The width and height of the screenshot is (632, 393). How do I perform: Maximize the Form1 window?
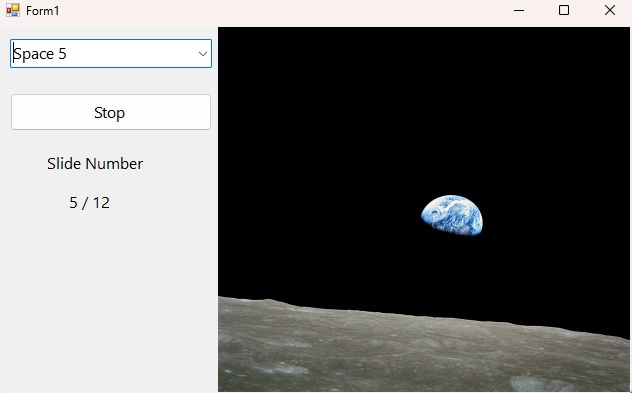coord(564,10)
